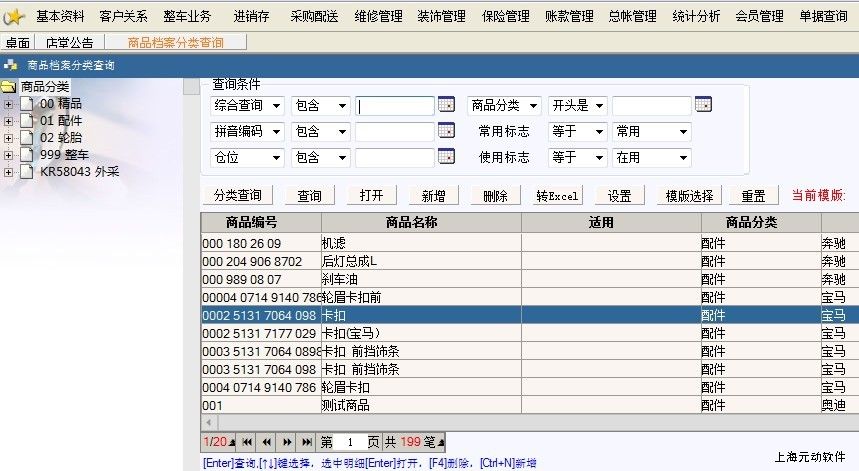Open the picker icon beside 综合查询 input
859x471 pixels.
pyautogui.click(x=446, y=105)
